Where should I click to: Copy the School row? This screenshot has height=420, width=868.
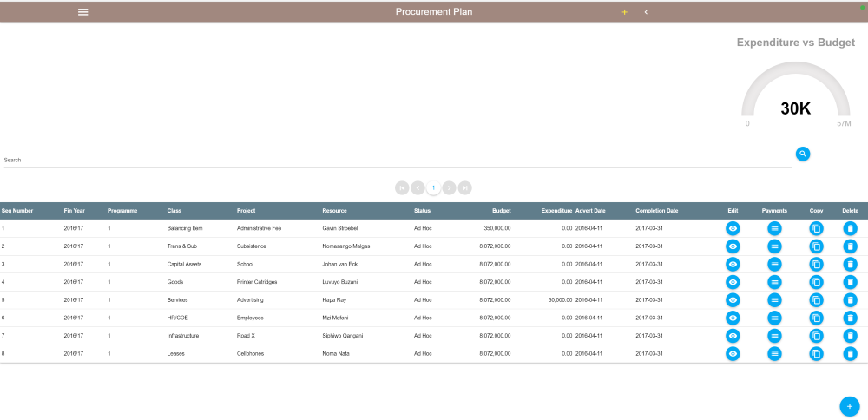[816, 264]
